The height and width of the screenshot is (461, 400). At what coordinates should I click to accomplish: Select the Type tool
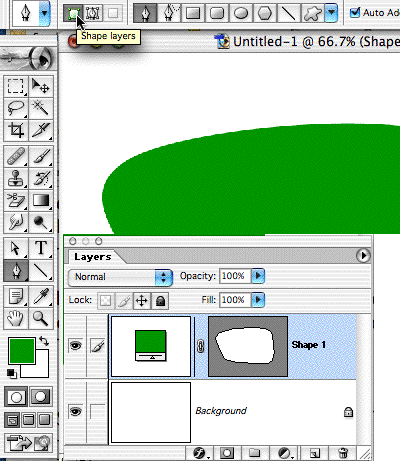click(41, 248)
